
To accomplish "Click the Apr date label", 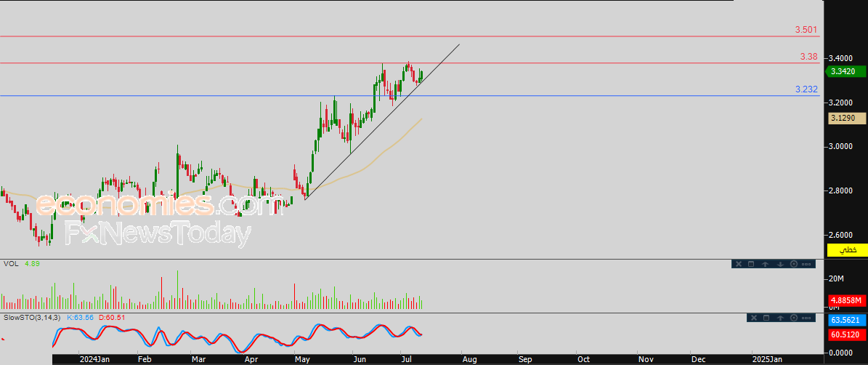I will coord(252,359).
